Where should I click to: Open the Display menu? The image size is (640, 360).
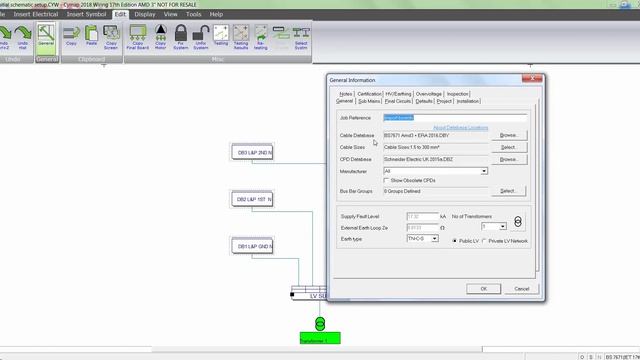tap(145, 14)
